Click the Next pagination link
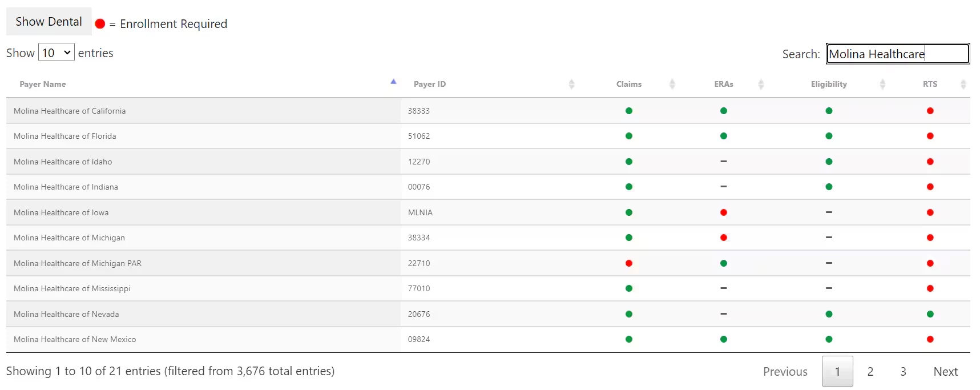Screen dimensions: 980x390 tap(945, 371)
